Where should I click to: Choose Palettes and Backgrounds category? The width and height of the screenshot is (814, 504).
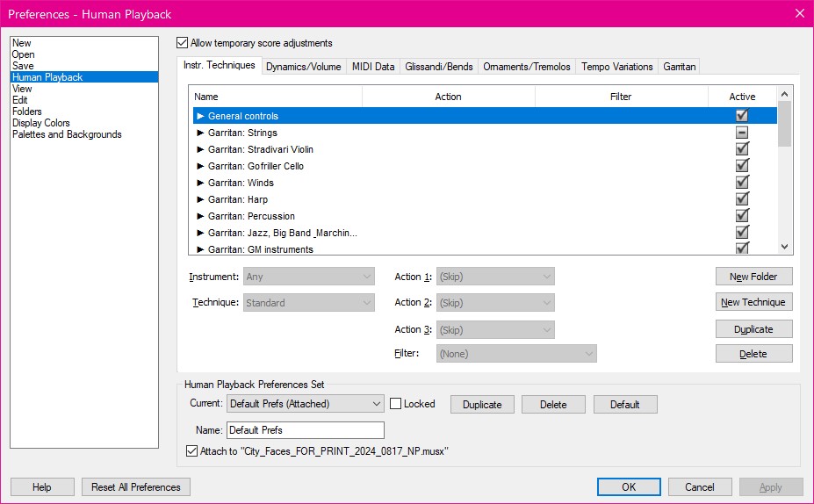click(67, 134)
